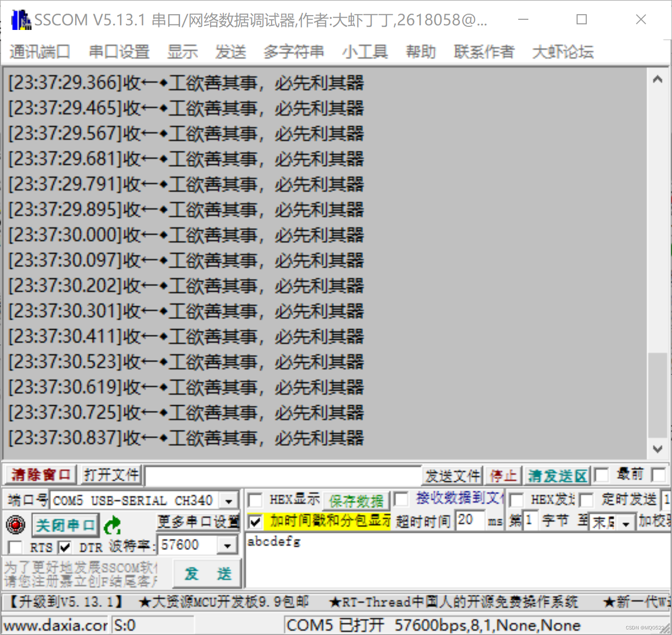This screenshot has height=635, width=672.
Task: Click the scrollbar down arrow
Action: click(x=658, y=448)
